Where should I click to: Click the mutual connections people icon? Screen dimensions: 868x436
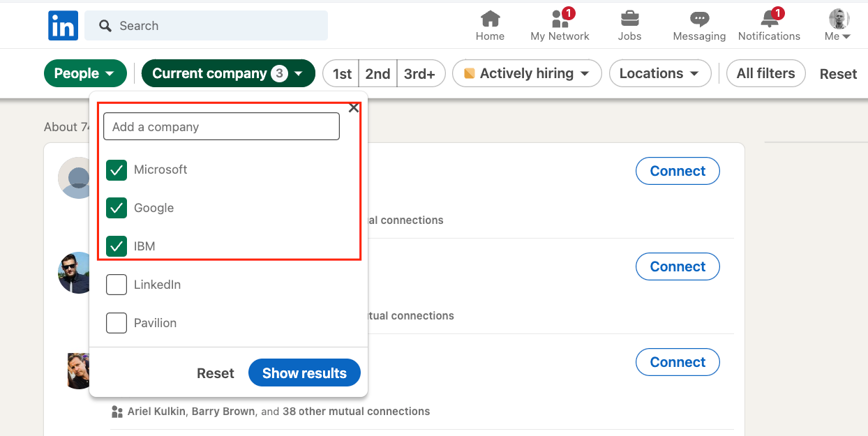[x=117, y=412]
